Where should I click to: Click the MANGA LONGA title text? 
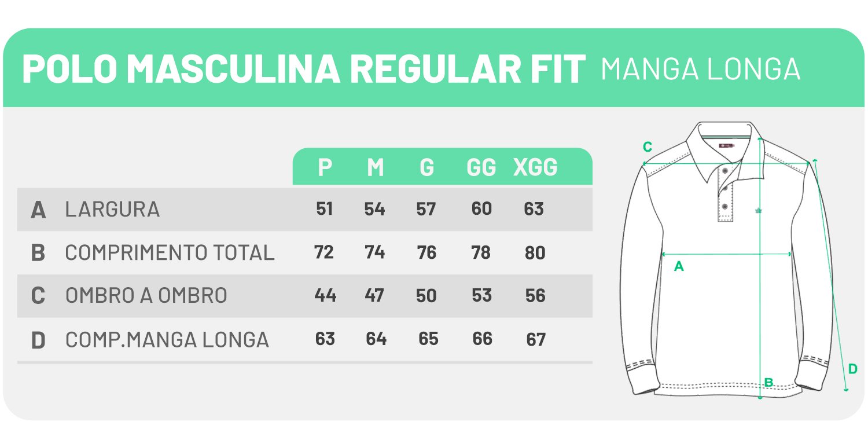coord(701,69)
